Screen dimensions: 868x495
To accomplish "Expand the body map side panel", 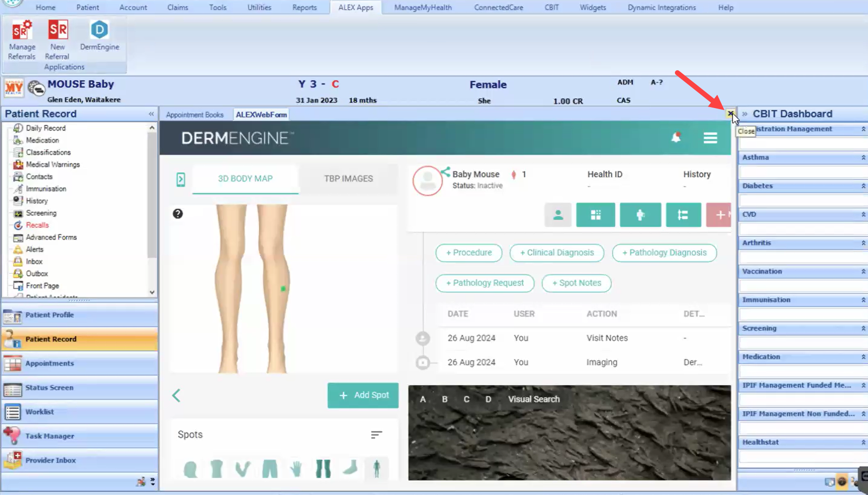I will 180,179.
